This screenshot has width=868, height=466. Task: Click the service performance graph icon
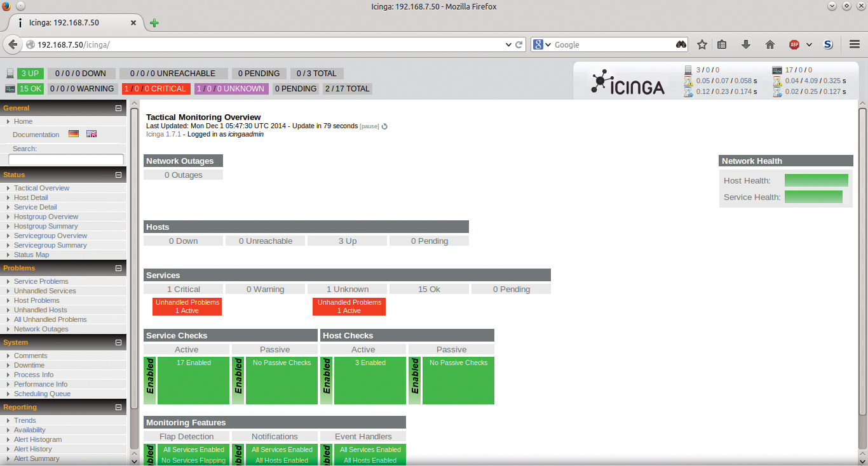(x=777, y=70)
